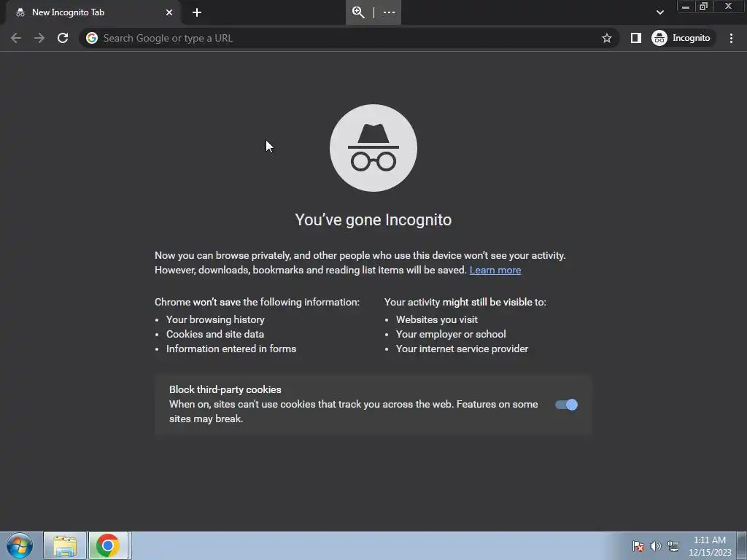Open the Windows Start menu
The height and width of the screenshot is (560, 747).
[20, 545]
